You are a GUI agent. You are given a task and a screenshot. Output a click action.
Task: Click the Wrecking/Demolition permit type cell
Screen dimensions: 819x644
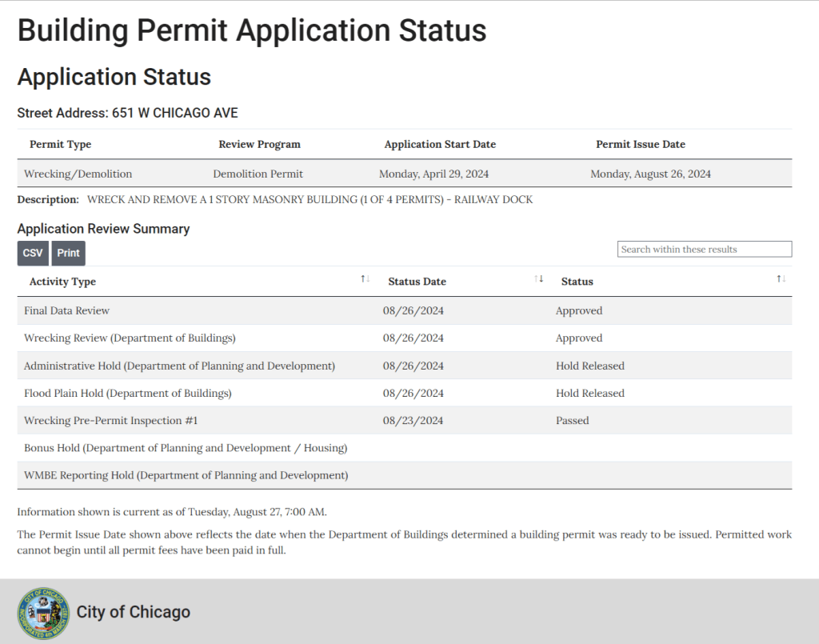pyautogui.click(x=78, y=174)
